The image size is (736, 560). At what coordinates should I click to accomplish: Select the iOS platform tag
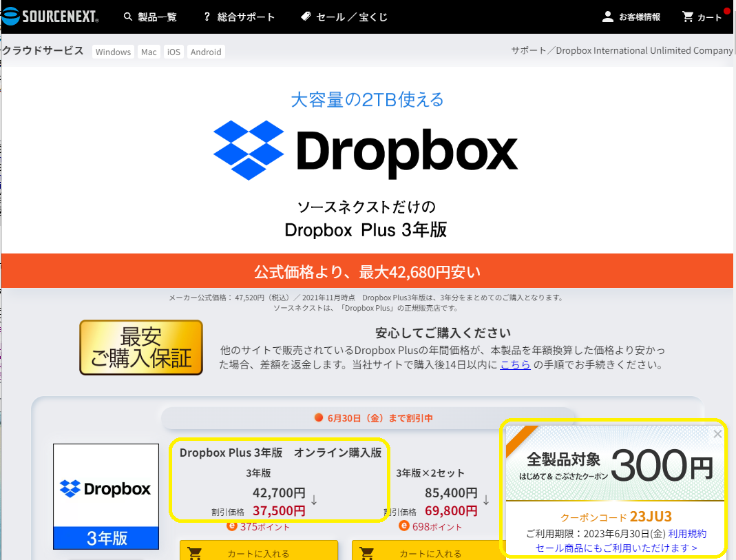(x=174, y=52)
